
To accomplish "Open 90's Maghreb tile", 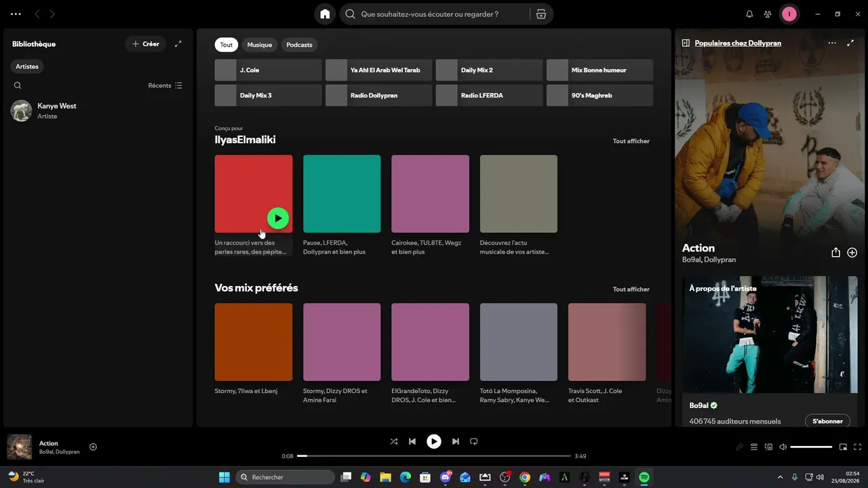I will [599, 96].
